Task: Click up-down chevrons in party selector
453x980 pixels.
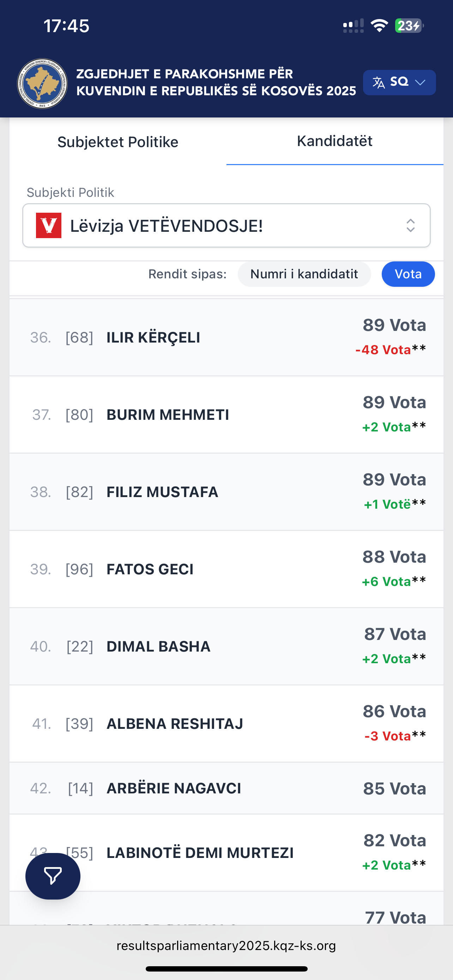Action: (x=410, y=225)
